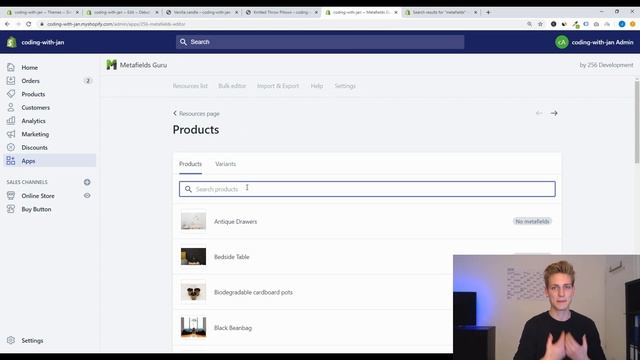Click the Metafields Guru M logo
The width and height of the screenshot is (640, 360).
pyautogui.click(x=111, y=65)
